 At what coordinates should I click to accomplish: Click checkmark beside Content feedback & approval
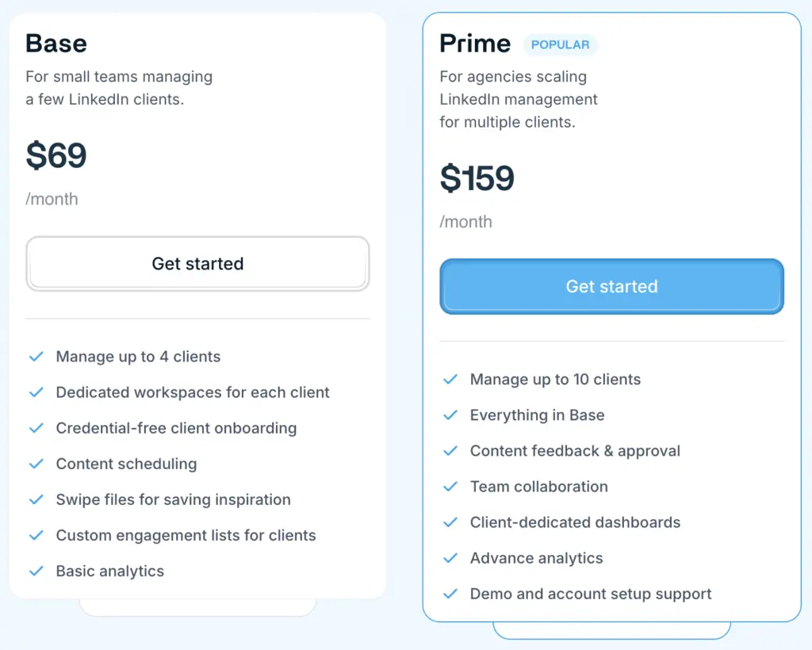point(450,451)
